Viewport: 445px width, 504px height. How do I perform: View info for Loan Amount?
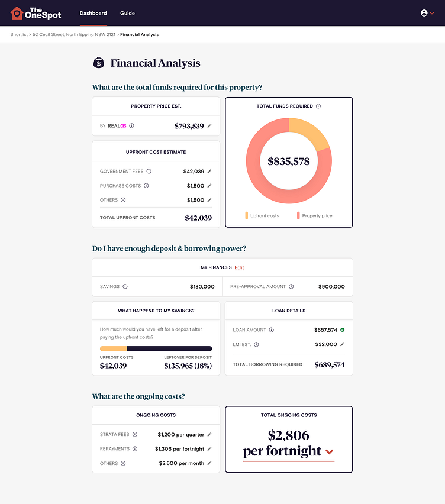272,330
